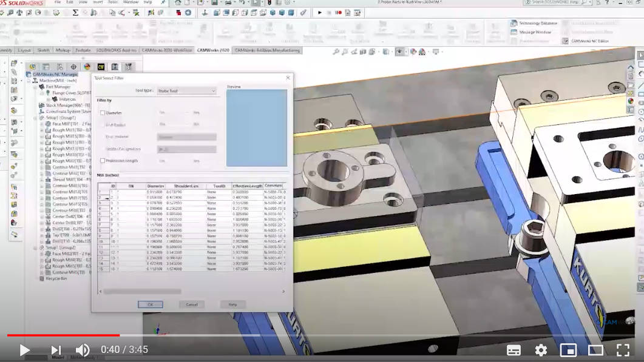Switch to the Sketch tab
The height and width of the screenshot is (362, 644).
[x=43, y=50]
